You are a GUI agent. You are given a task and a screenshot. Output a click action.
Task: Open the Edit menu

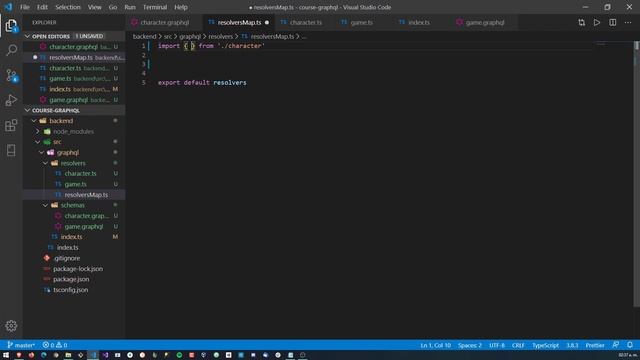point(42,7)
